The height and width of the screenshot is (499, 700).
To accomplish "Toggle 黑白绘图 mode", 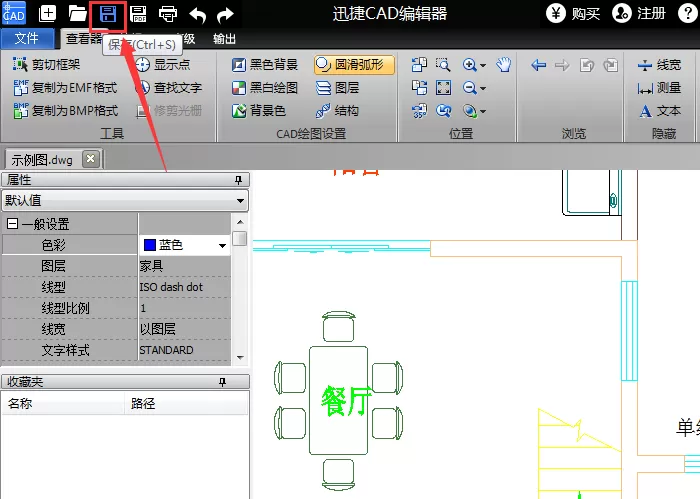I will coord(265,87).
